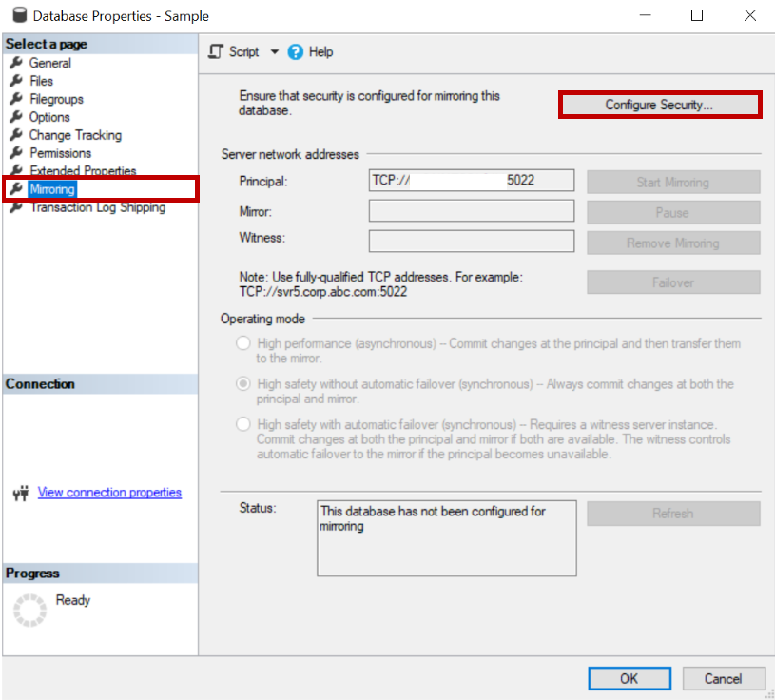775x700 pixels.
Task: Click the Witness address field
Action: click(472, 242)
